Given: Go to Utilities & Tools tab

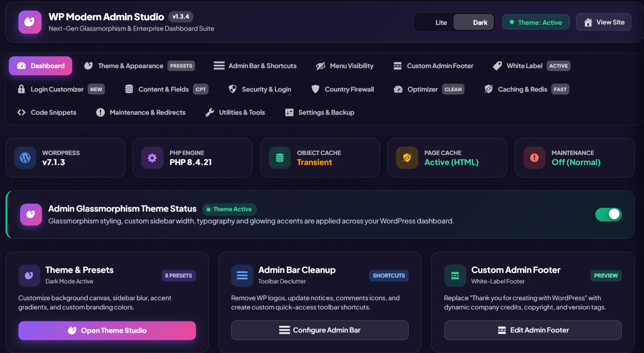Looking at the screenshot, I should click(x=235, y=112).
